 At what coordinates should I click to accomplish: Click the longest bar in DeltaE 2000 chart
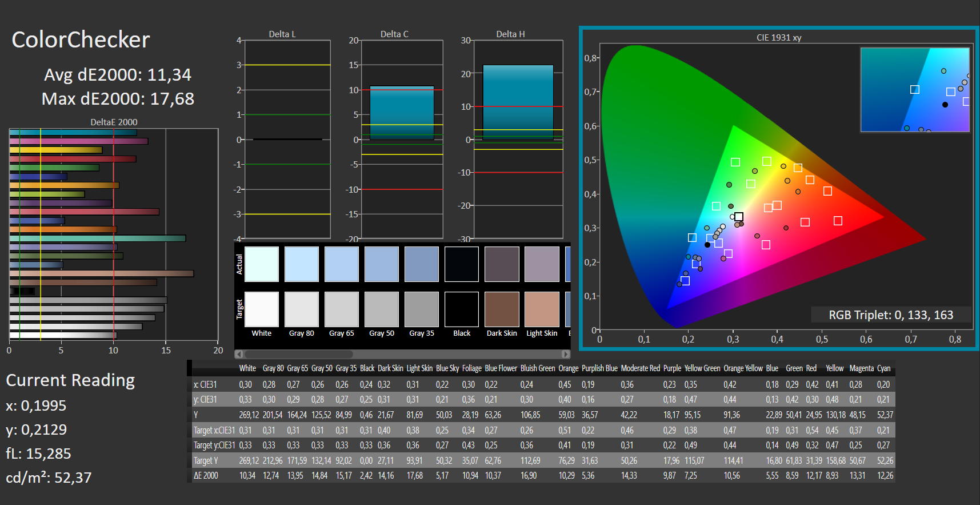(102, 273)
